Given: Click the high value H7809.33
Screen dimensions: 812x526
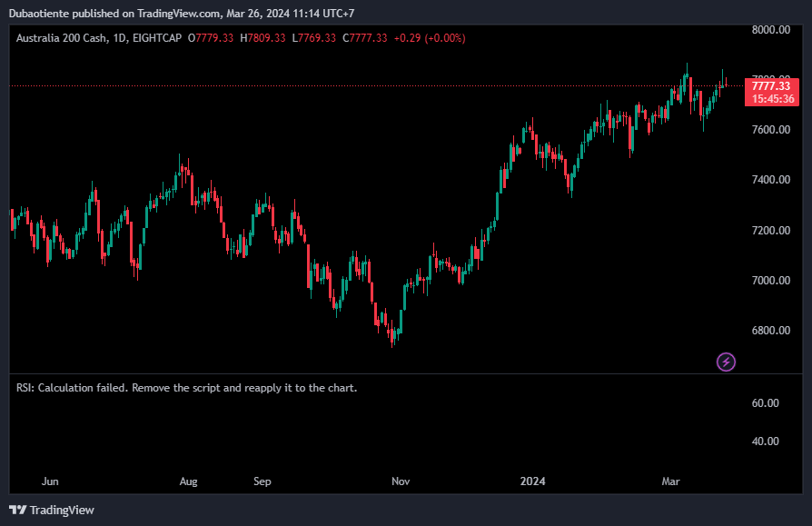Looking at the screenshot, I should pos(262,38).
